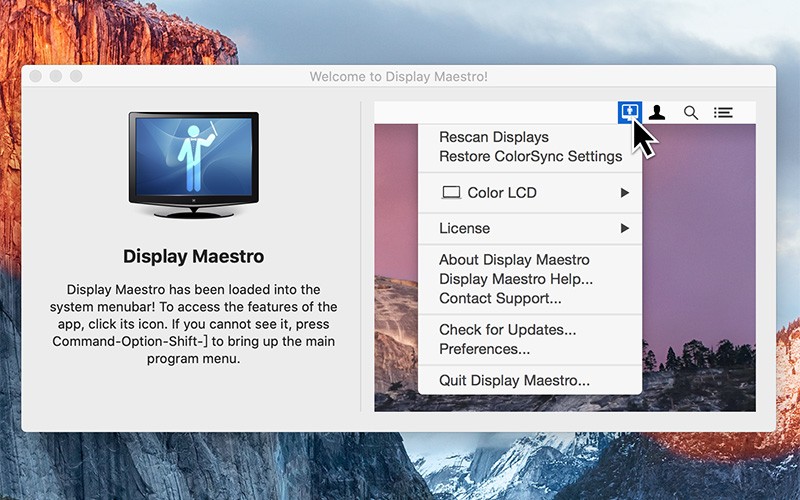Click the laptop icon beside Color LCD

click(x=451, y=192)
